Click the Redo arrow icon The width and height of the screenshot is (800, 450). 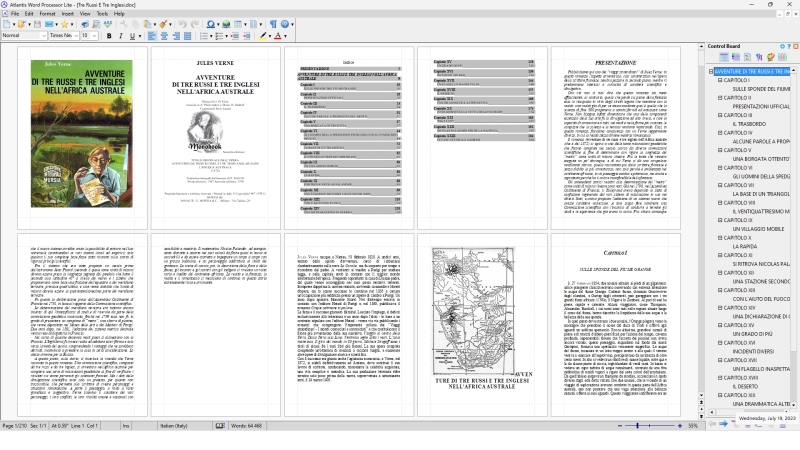click(x=194, y=24)
